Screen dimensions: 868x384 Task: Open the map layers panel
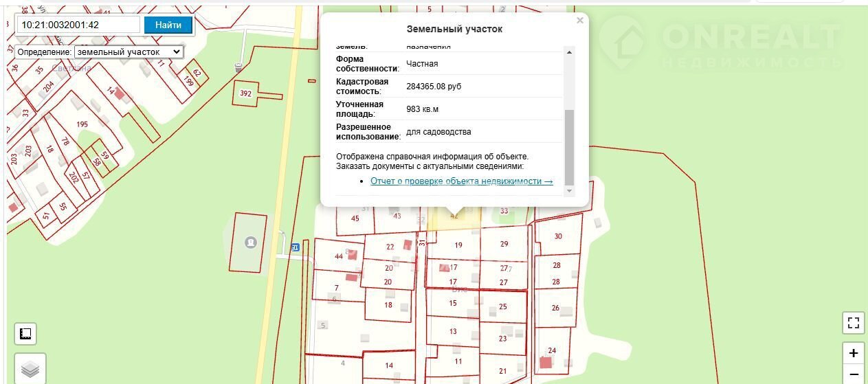click(30, 370)
